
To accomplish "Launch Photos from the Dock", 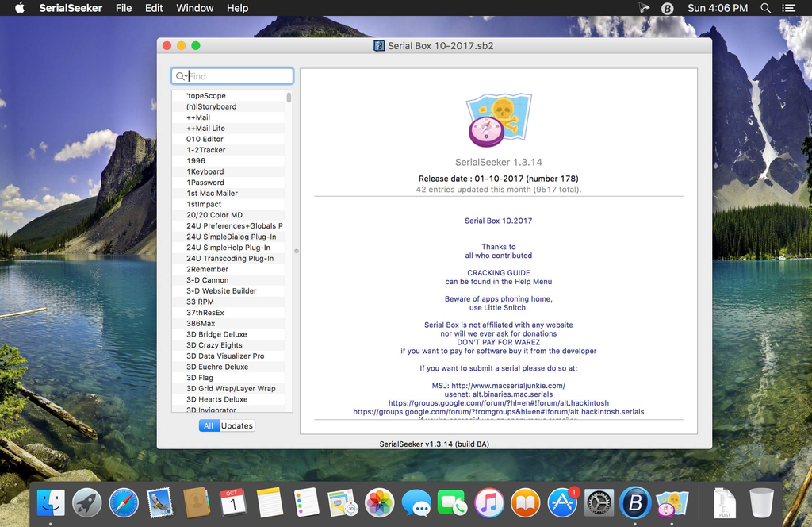I will 379,502.
